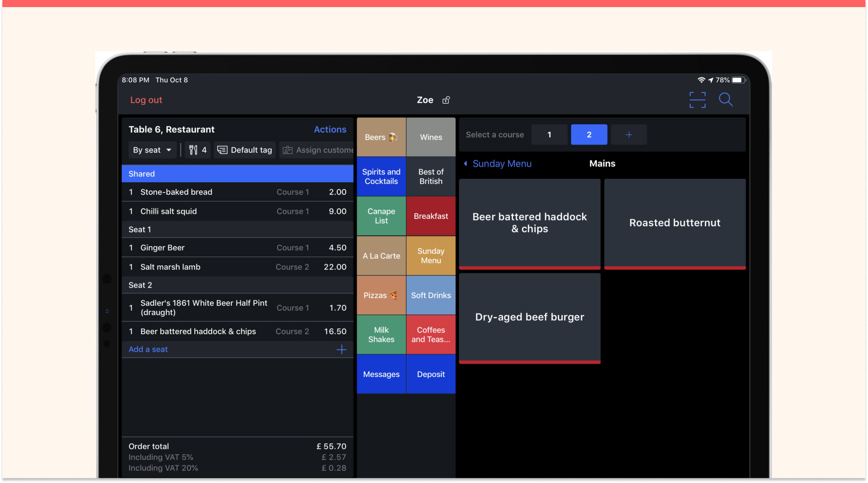
Task: Open the Soft Drinks category
Action: click(x=430, y=295)
